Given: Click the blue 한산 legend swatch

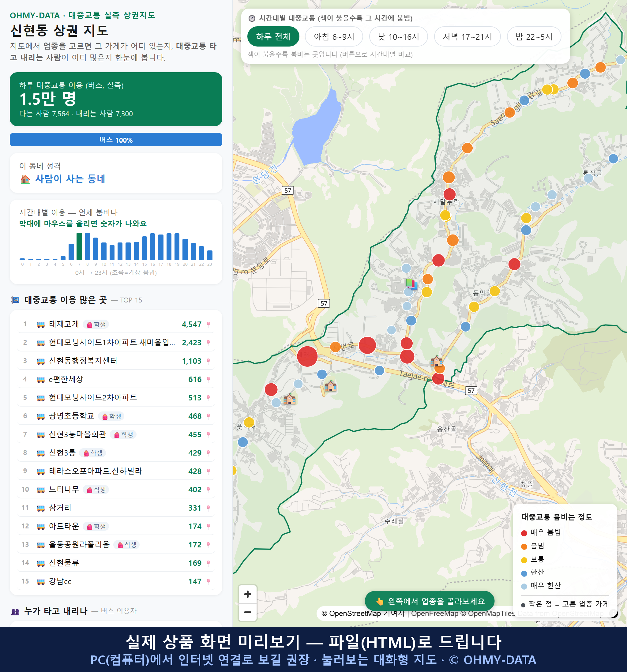Looking at the screenshot, I should (x=524, y=573).
